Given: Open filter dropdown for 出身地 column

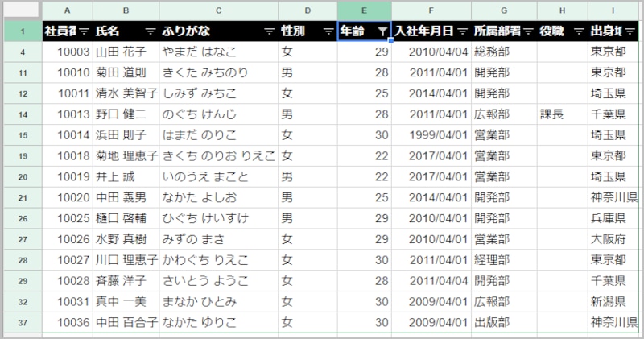Looking at the screenshot, I should point(630,31).
